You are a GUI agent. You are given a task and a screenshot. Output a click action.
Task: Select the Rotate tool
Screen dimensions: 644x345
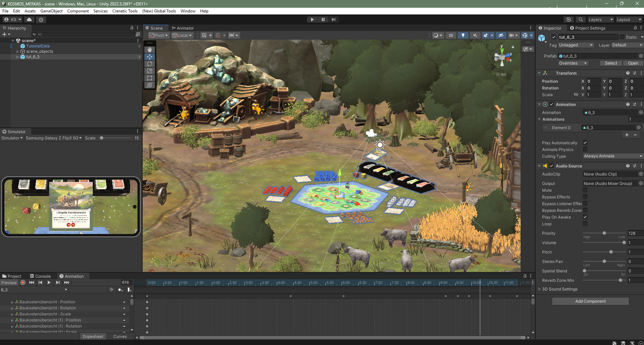[x=150, y=64]
